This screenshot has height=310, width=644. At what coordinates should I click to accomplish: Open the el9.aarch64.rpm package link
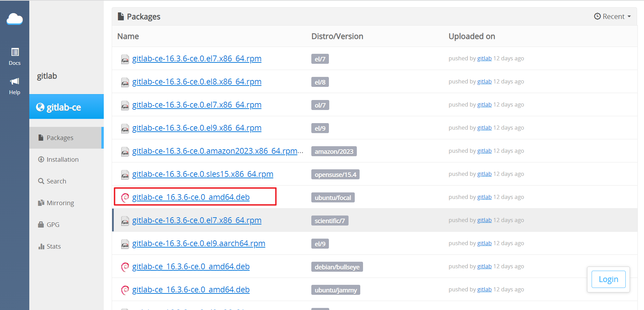click(x=199, y=243)
